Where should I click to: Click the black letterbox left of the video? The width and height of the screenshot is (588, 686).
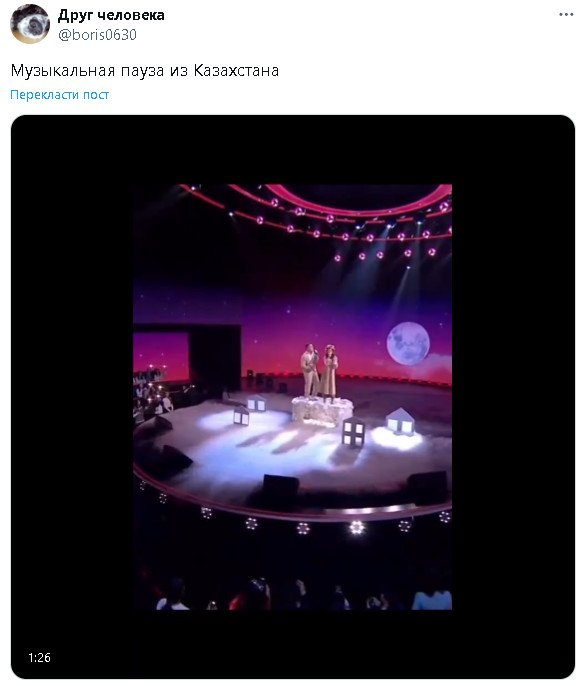[72, 397]
